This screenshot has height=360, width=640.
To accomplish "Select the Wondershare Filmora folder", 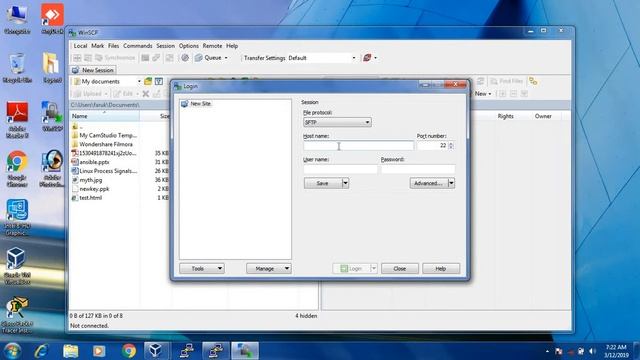I will pos(102,144).
